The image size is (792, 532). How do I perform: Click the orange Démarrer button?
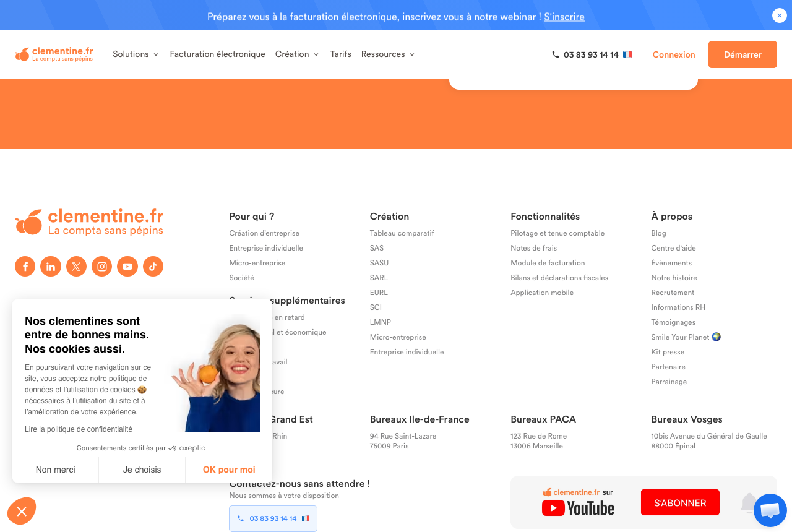coord(742,54)
